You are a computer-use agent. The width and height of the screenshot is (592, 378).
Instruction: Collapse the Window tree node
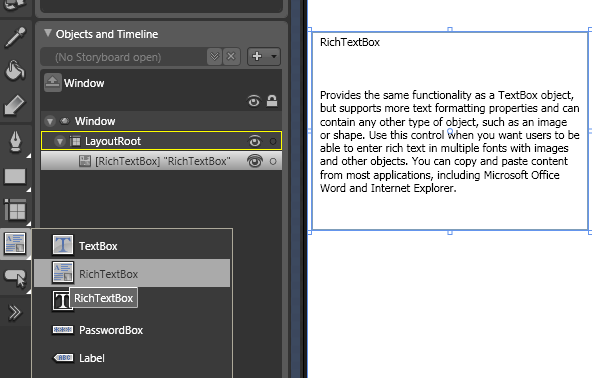pos(49,121)
